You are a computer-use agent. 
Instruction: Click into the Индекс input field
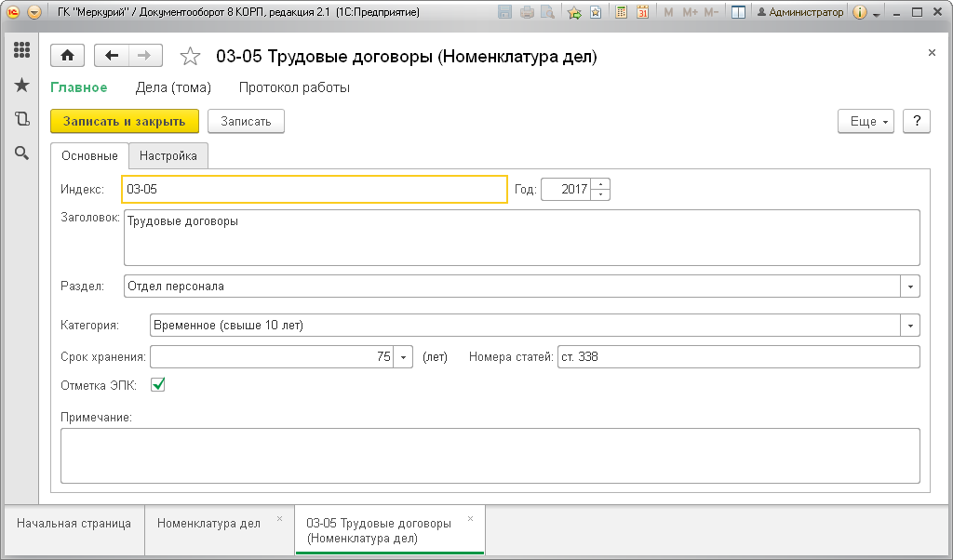315,189
